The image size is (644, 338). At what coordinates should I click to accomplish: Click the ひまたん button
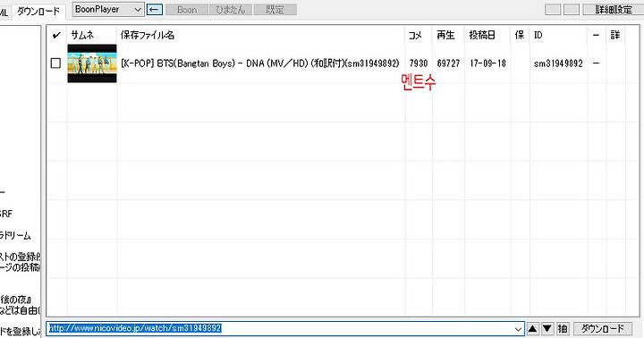(x=231, y=10)
